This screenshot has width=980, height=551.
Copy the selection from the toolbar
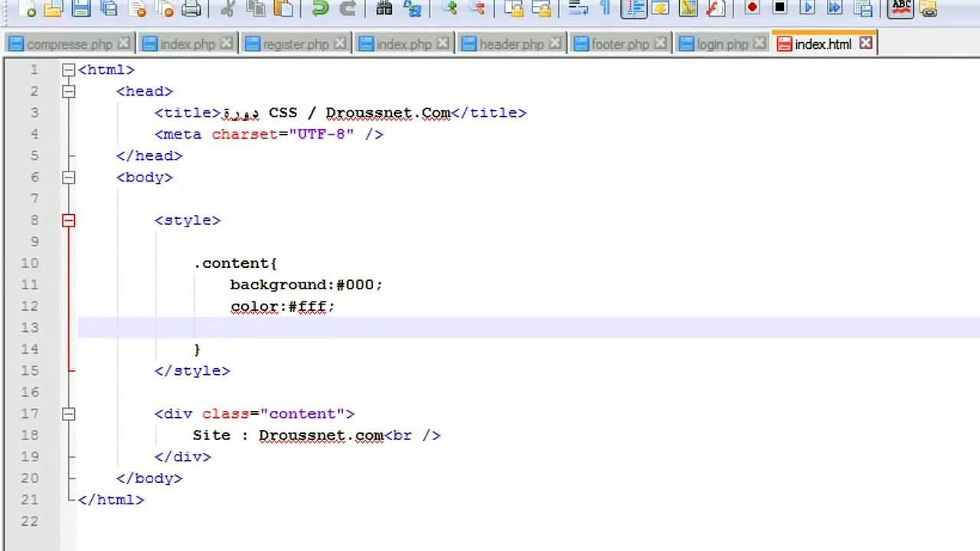click(x=255, y=8)
